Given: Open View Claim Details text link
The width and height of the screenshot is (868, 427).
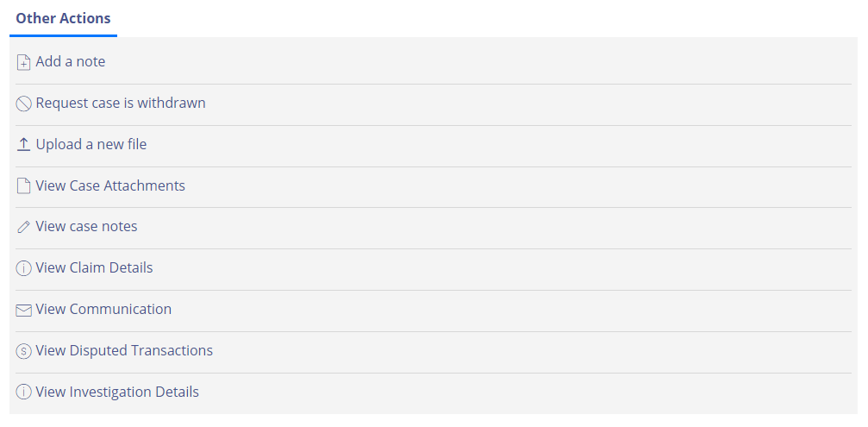Looking at the screenshot, I should pyautogui.click(x=94, y=268).
